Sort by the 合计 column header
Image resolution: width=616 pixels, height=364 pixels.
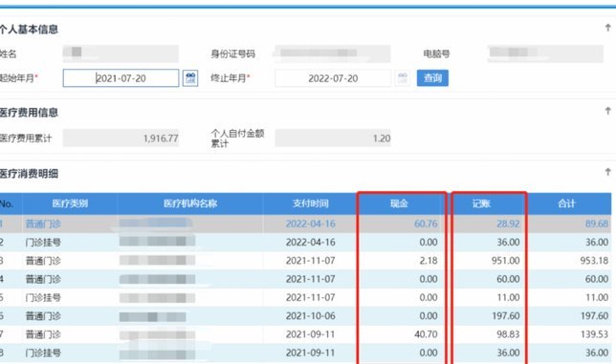pos(566,203)
